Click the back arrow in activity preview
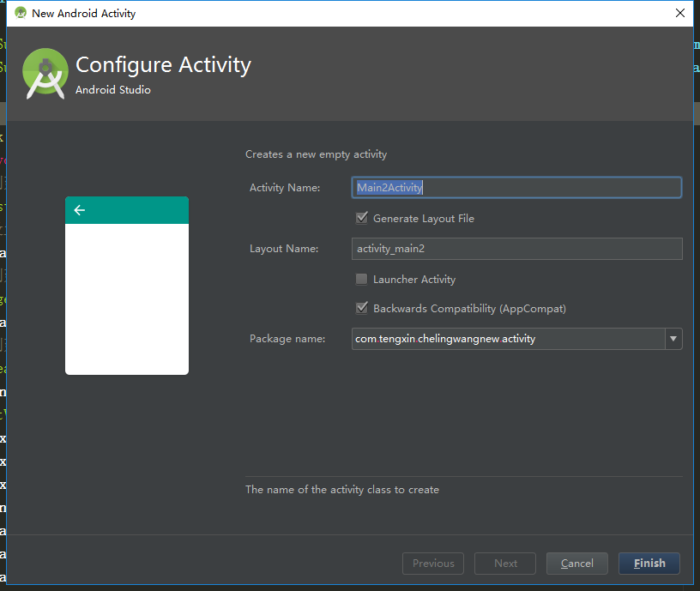700x591 pixels. (x=80, y=210)
